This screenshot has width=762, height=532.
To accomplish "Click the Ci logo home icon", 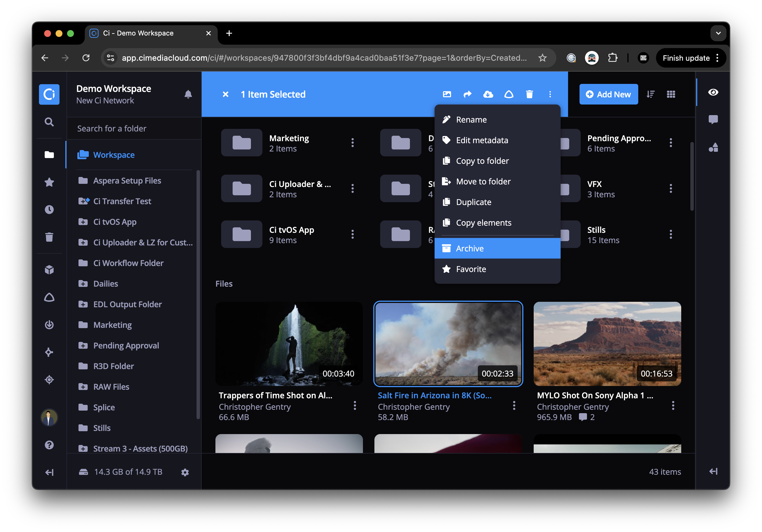I will click(x=49, y=94).
